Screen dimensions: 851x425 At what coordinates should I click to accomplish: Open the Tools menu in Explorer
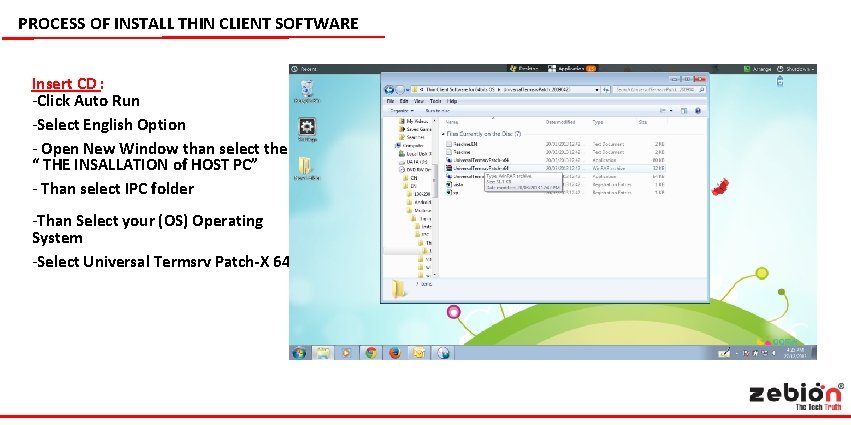click(435, 101)
